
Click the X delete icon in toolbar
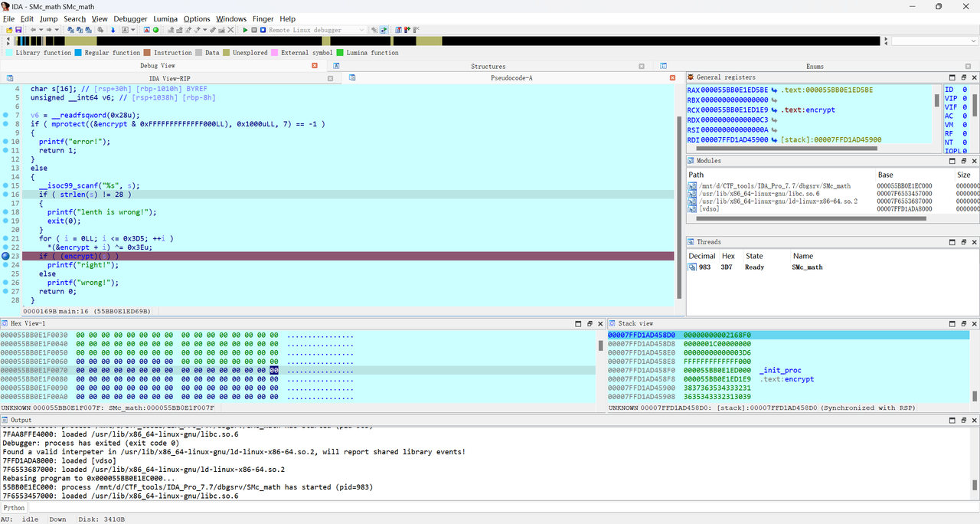click(x=231, y=30)
